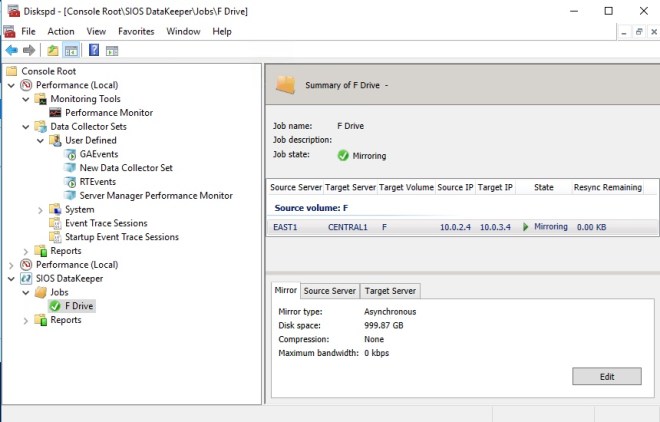Select the RTEvents data collector set
The height and width of the screenshot is (422, 660).
[x=97, y=182]
